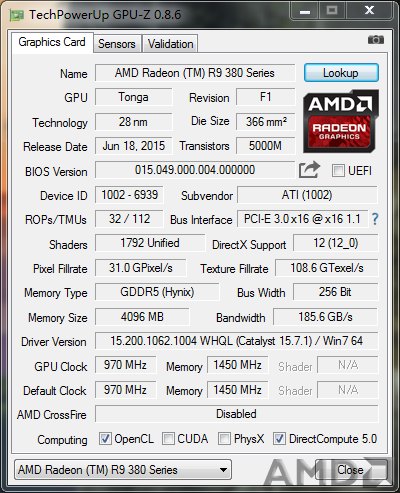Toggle the UEFI checkbox
400x493 pixels.
pyautogui.click(x=338, y=171)
